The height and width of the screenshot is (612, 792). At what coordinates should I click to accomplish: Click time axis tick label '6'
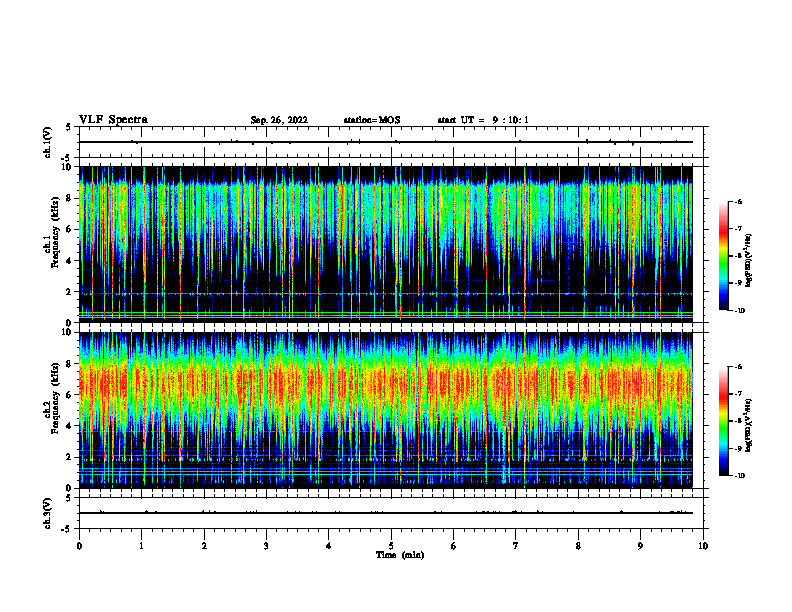coord(454,546)
